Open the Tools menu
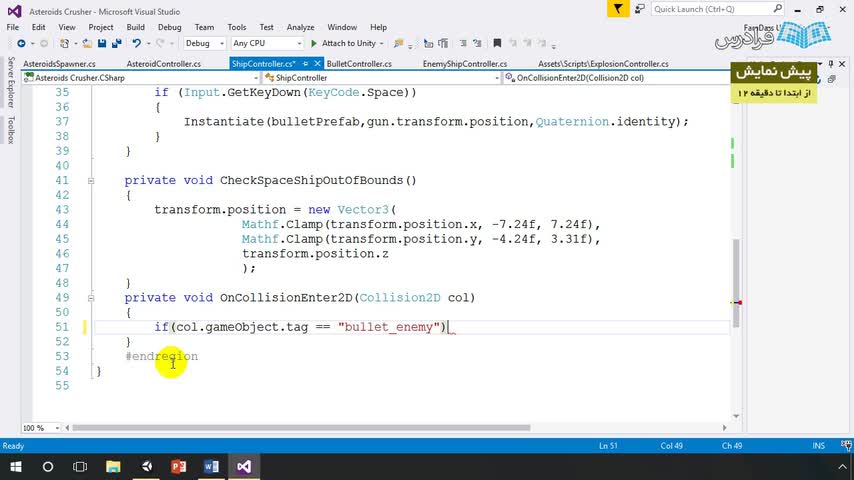 coord(236,27)
